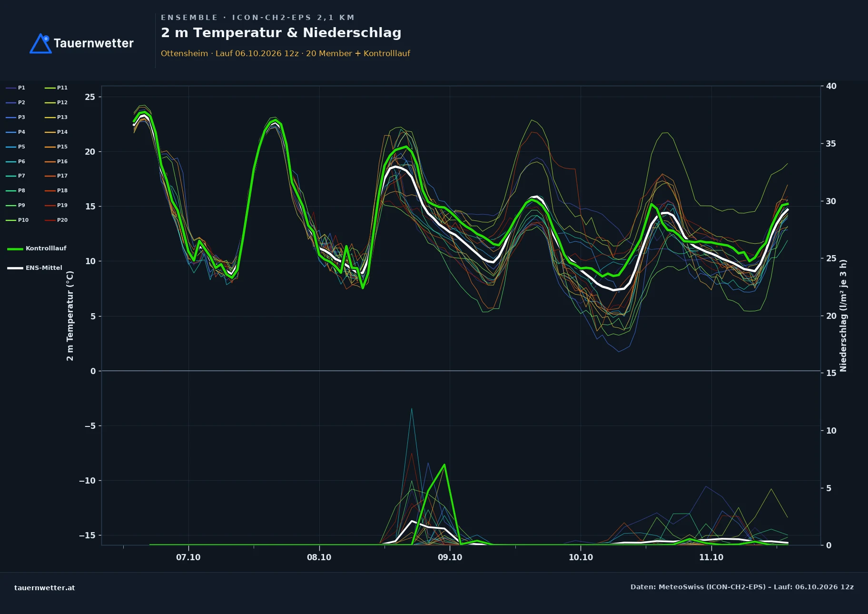
Task: Choose the P7 legend entry
Action: [x=16, y=176]
